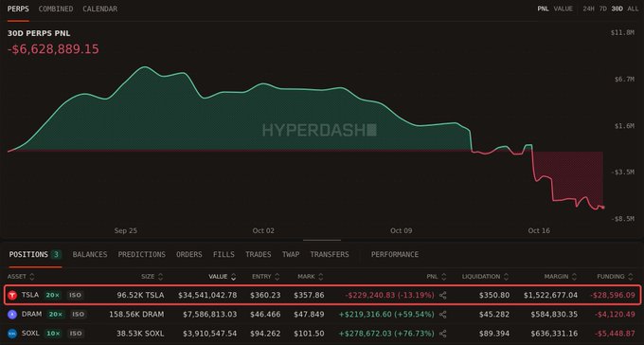Sort positions by Value column
The width and height of the screenshot is (644, 345).
click(x=223, y=277)
